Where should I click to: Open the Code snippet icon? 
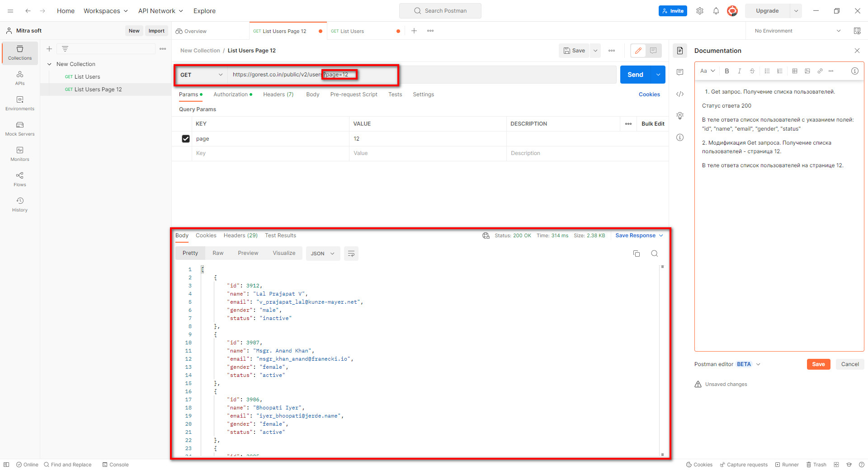pyautogui.click(x=680, y=94)
